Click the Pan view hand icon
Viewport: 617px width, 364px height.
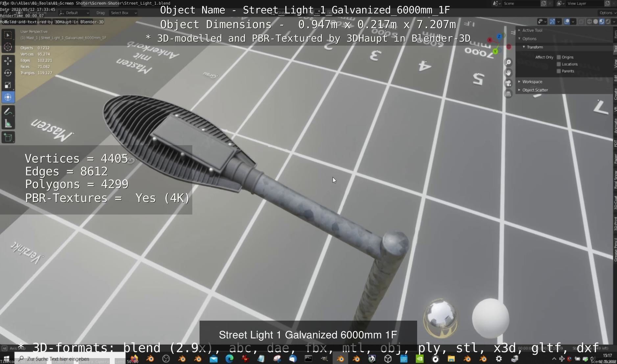[509, 73]
